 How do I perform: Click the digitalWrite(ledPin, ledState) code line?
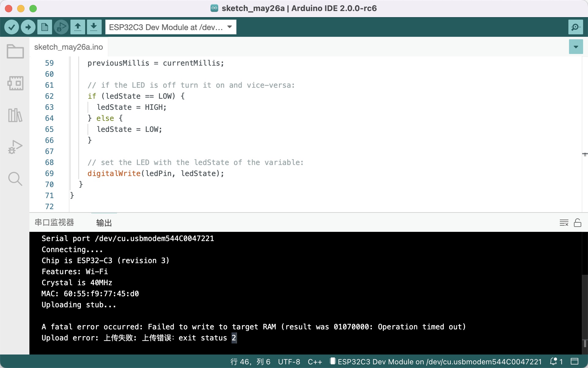pos(156,174)
